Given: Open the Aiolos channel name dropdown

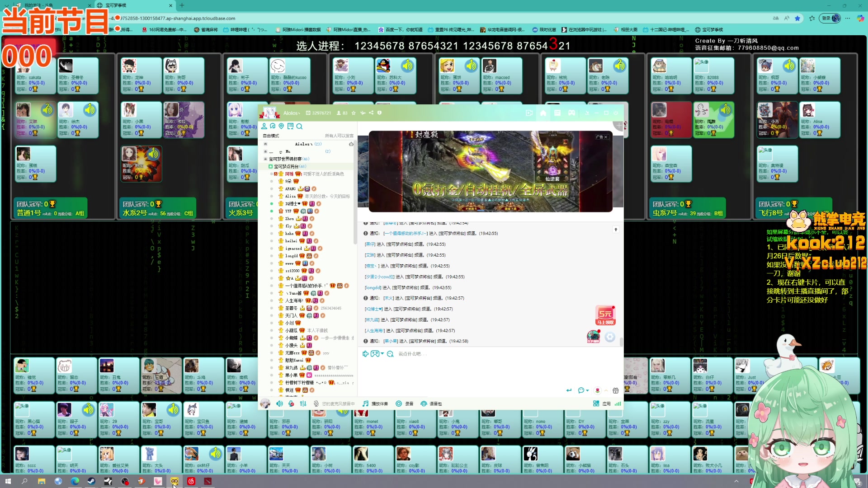Looking at the screenshot, I should (x=292, y=113).
